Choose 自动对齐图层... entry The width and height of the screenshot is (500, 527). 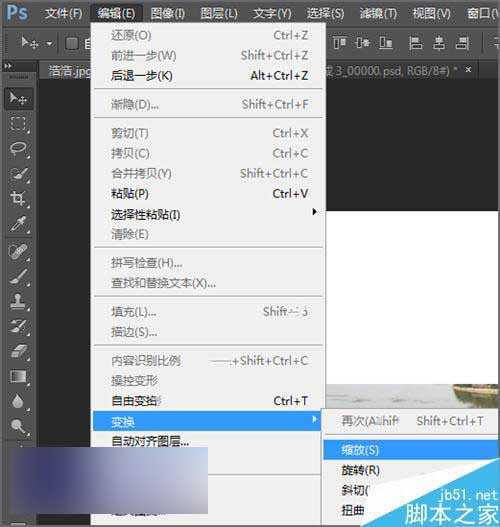[208, 441]
